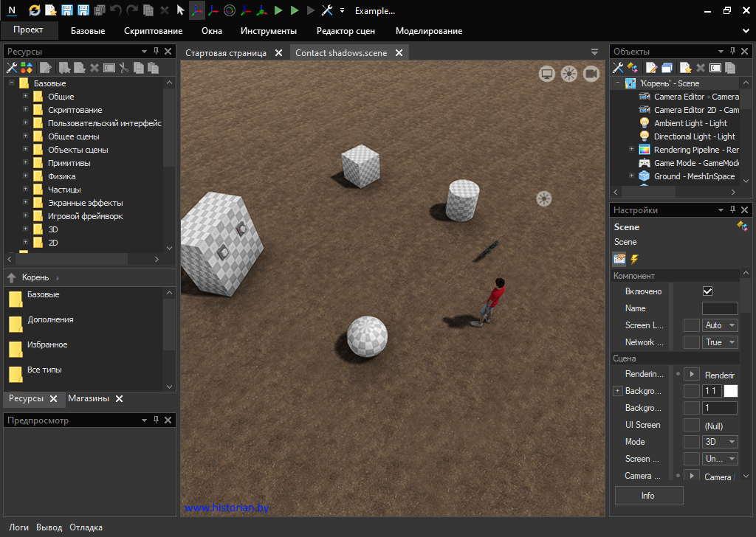
Task: Click the viewport camera icon
Action: 591,74
